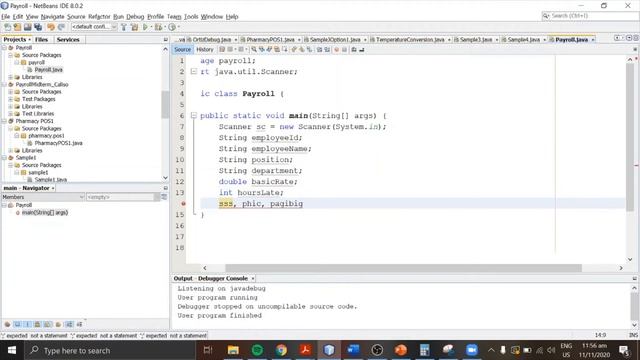The width and height of the screenshot is (640, 360).
Task: Click the Start Macro Recording red icon
Action: pyautogui.click(x=336, y=49)
